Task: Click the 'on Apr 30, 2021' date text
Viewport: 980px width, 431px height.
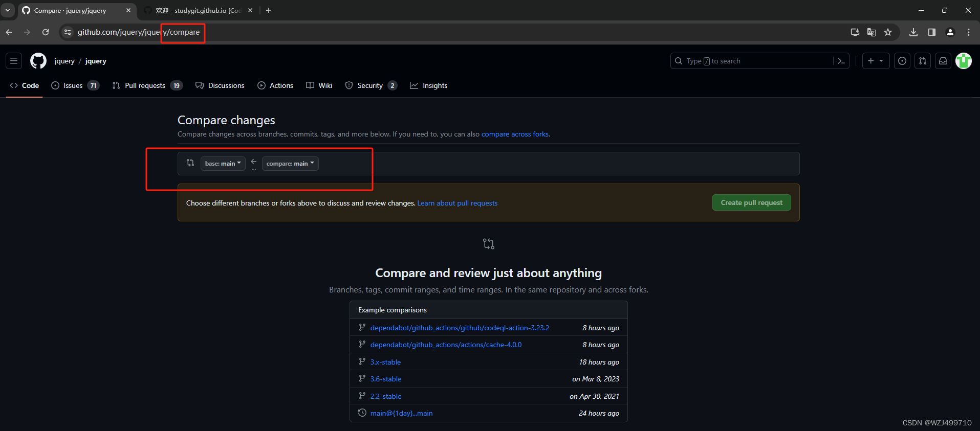Action: point(594,396)
